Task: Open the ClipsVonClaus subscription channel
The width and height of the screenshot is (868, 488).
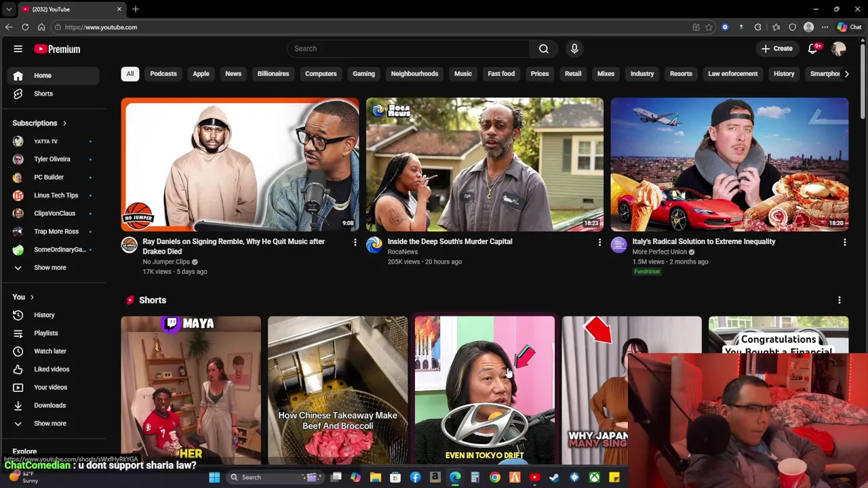Action: (x=54, y=213)
